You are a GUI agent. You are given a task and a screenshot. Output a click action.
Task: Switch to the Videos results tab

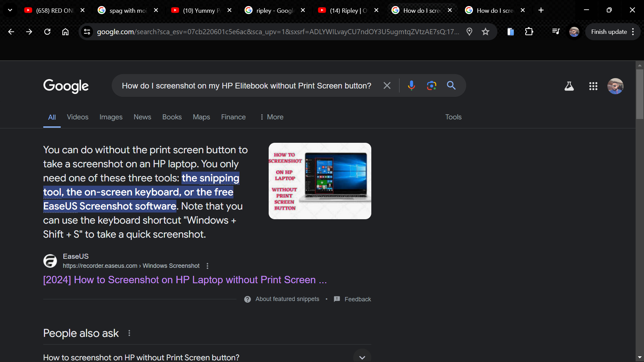[77, 117]
